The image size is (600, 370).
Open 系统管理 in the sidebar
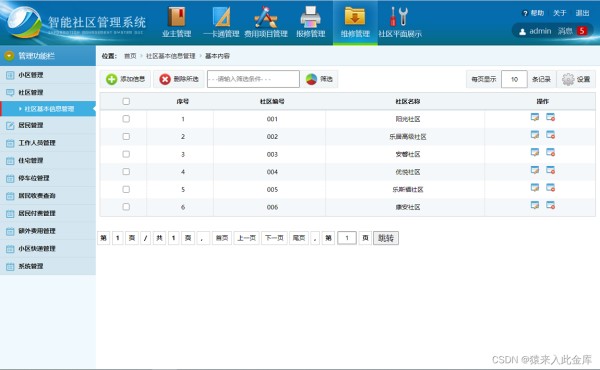[x=48, y=266]
